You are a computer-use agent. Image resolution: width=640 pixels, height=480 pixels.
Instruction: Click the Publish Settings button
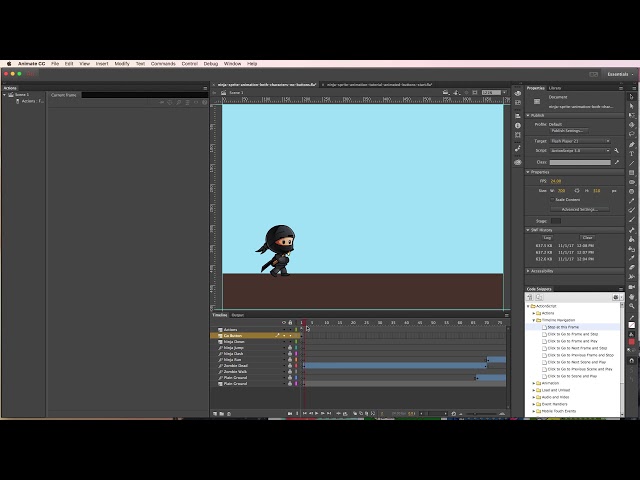pyautogui.click(x=569, y=131)
